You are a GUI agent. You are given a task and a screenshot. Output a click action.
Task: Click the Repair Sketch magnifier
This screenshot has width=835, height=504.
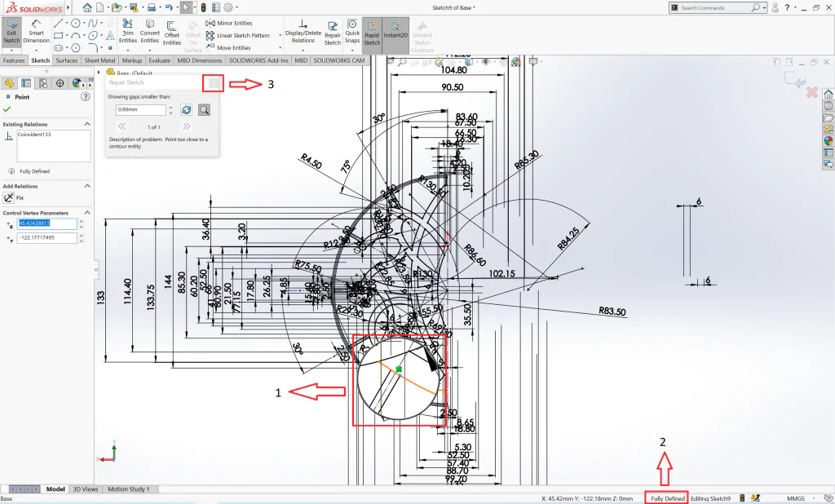coord(204,110)
